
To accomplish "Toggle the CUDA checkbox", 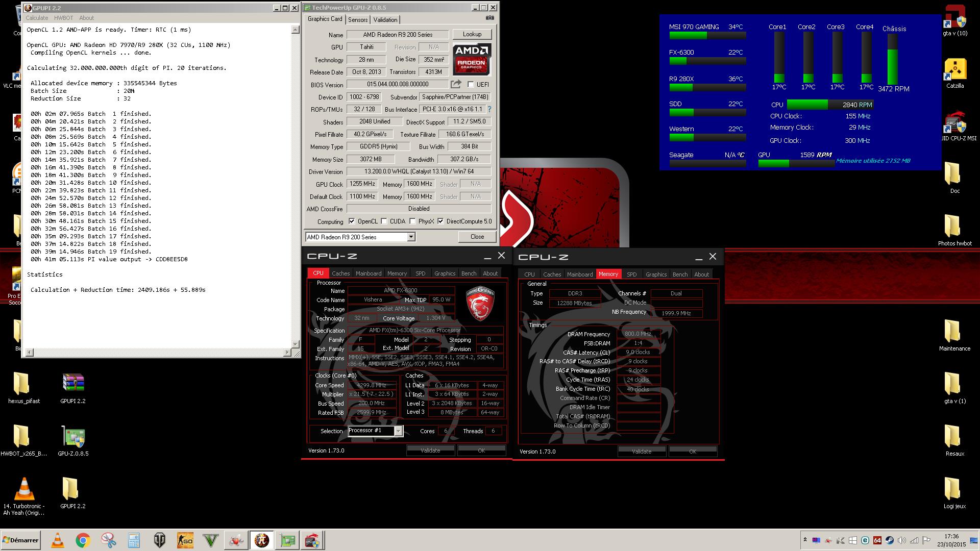I will tap(384, 221).
